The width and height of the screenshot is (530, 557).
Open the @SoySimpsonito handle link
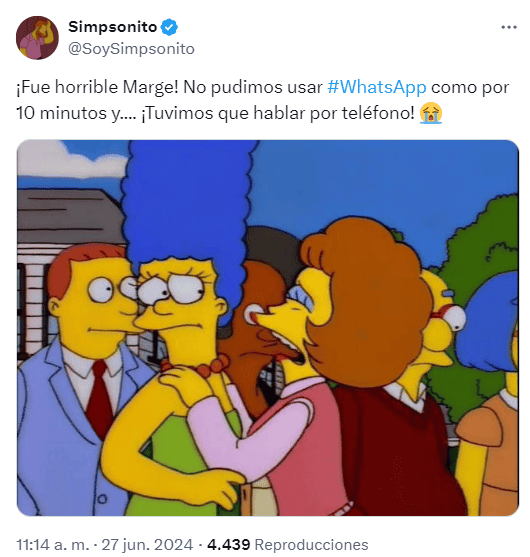131,49
